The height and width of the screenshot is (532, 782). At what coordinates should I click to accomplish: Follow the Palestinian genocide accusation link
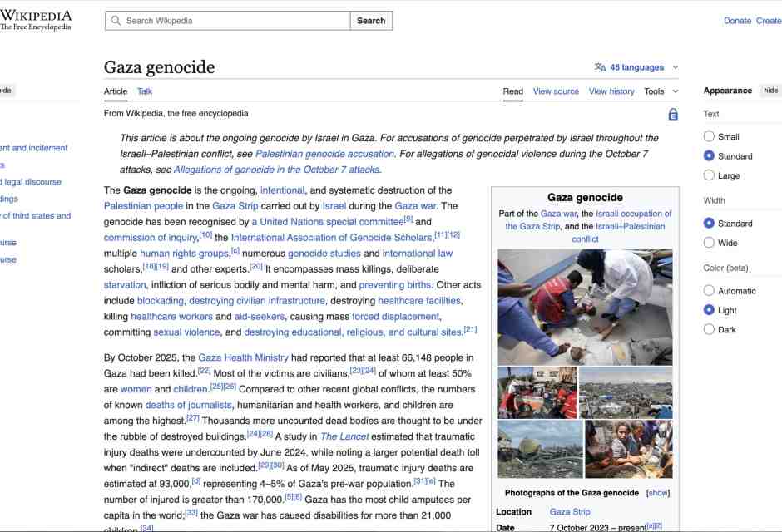(x=324, y=154)
